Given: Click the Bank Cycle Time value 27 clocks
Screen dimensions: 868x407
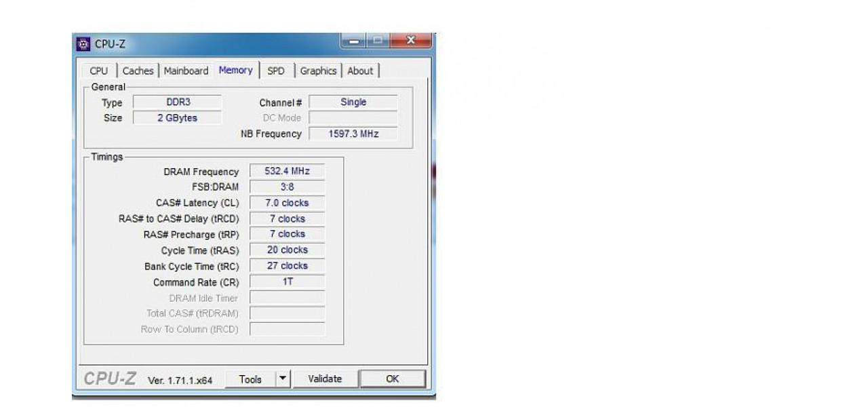Looking at the screenshot, I should pos(288,266).
